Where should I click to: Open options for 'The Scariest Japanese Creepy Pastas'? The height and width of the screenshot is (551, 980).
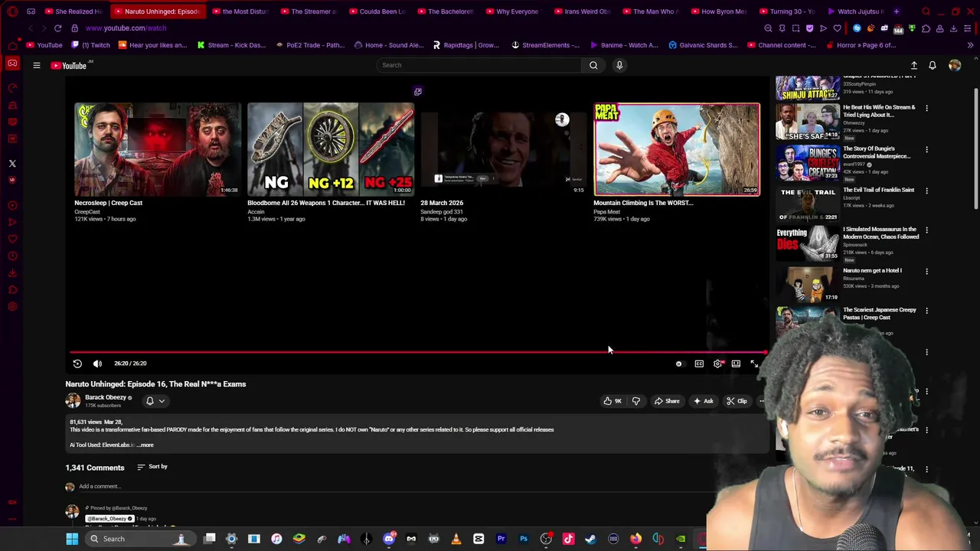point(926,311)
